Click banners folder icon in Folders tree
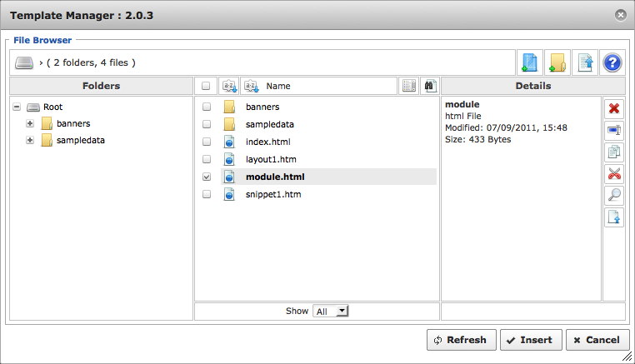 (x=47, y=123)
